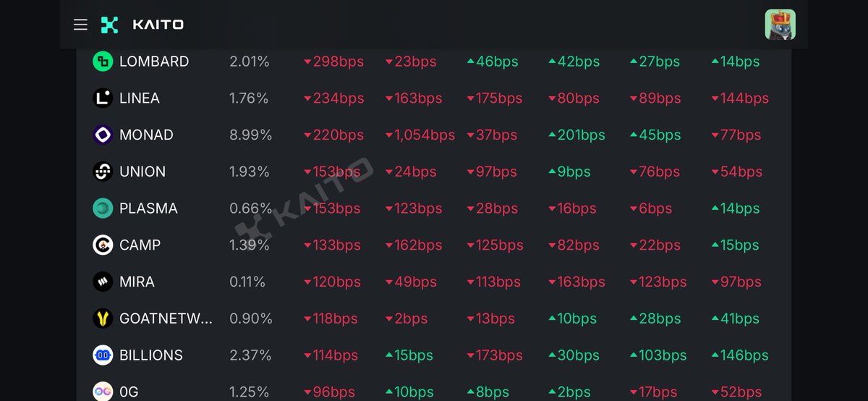Click the Lombard project icon
868x401 pixels.
tap(103, 62)
